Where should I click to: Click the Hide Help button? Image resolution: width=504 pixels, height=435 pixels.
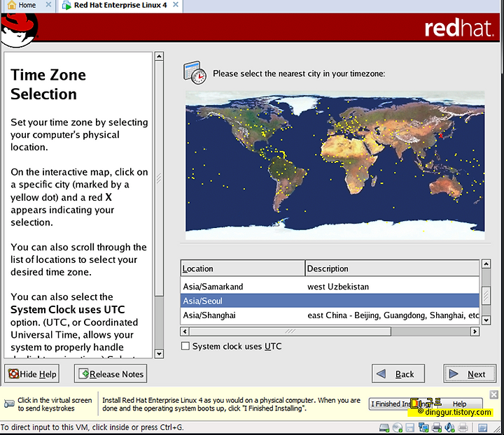pyautogui.click(x=31, y=373)
